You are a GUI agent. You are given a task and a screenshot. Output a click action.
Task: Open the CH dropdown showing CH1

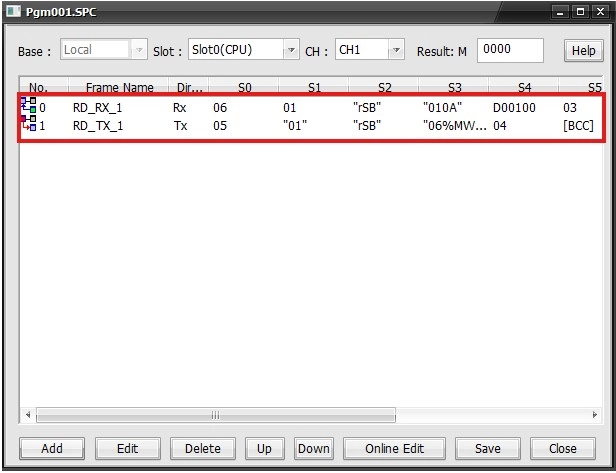click(x=370, y=50)
